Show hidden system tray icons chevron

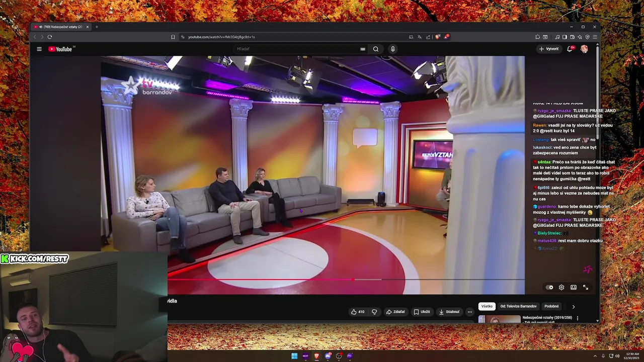pyautogui.click(x=595, y=356)
